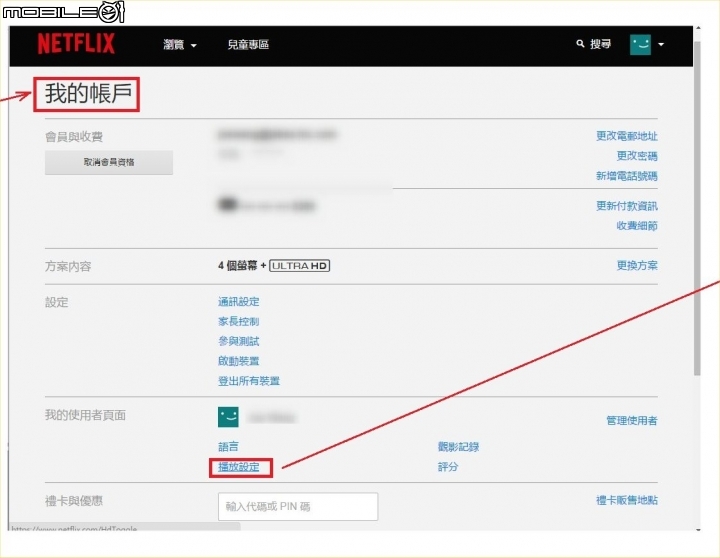Viewport: 720px width, 558px height.
Task: Click the 方案內容 section label
Action: coord(68,266)
